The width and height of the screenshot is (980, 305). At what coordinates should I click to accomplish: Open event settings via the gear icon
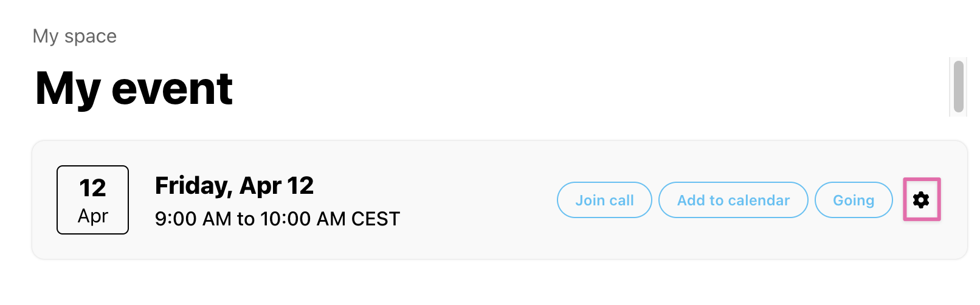[x=921, y=199]
